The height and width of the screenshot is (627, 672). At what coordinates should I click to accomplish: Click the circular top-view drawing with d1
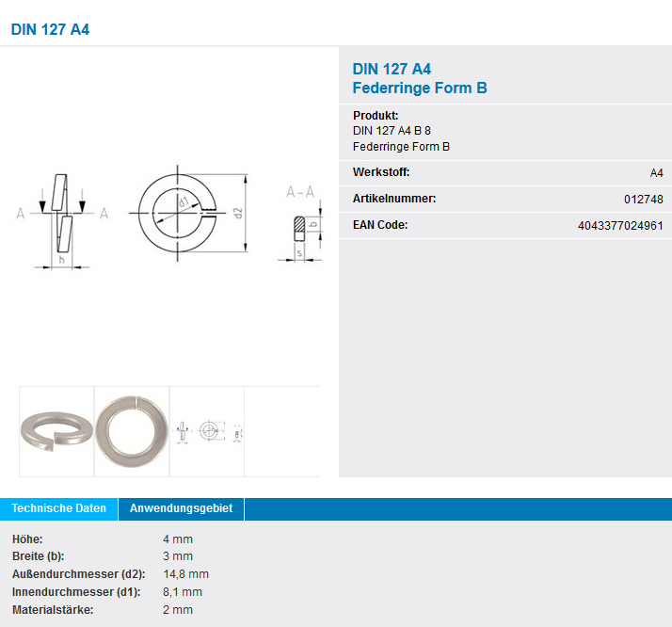tap(178, 213)
